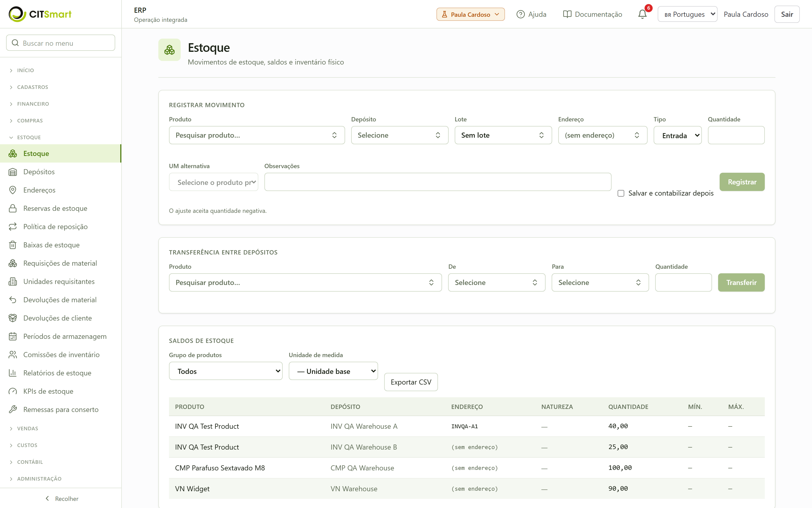Click Exportar CSV button
This screenshot has height=508, width=812.
(x=411, y=382)
